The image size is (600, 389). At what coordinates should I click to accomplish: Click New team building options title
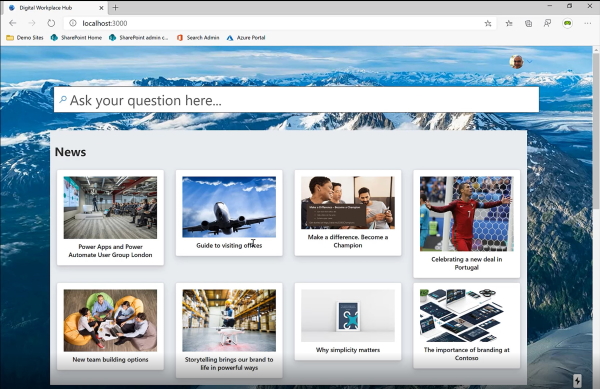click(x=110, y=360)
